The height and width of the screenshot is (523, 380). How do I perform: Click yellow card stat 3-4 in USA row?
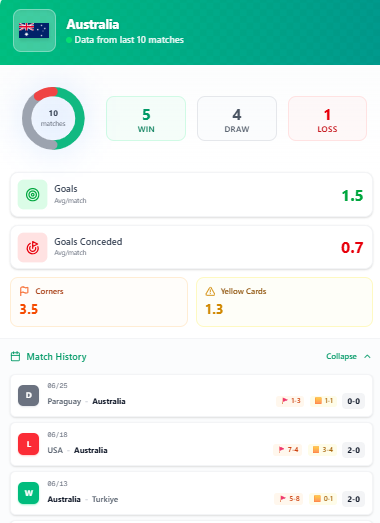[322, 450]
